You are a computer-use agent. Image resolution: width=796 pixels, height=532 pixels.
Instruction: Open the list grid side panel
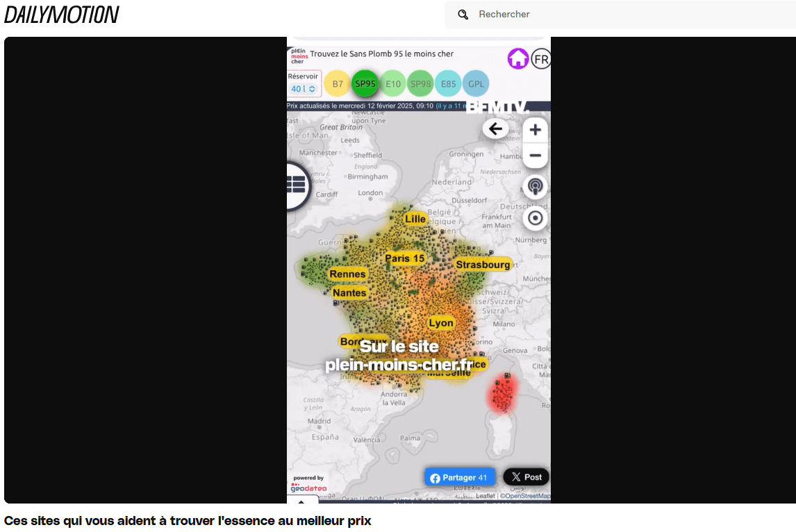pos(297,185)
